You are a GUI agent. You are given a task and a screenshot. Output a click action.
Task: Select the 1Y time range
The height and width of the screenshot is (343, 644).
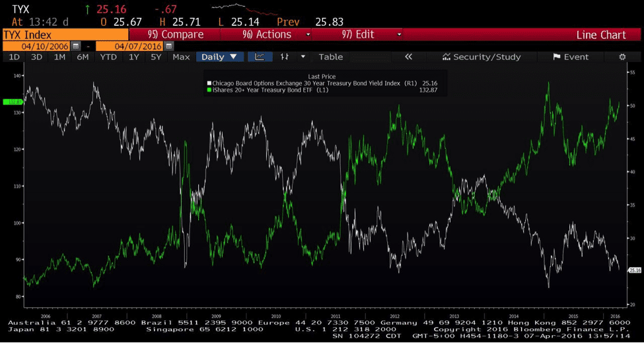[133, 57]
